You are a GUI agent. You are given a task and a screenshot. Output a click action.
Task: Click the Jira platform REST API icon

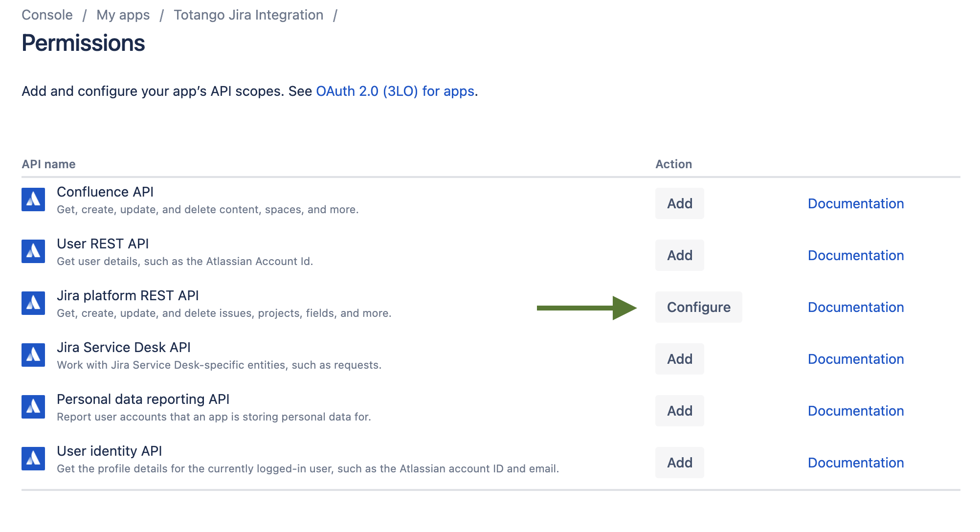(x=33, y=303)
